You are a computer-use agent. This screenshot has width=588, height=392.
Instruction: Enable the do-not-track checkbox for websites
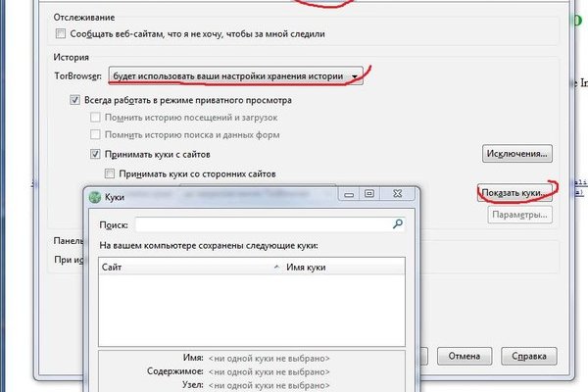click(x=59, y=34)
